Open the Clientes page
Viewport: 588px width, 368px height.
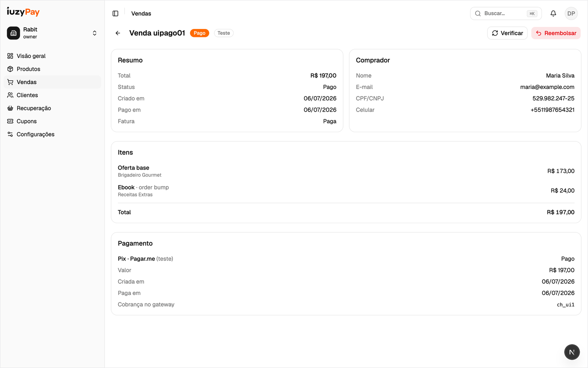tap(52, 95)
